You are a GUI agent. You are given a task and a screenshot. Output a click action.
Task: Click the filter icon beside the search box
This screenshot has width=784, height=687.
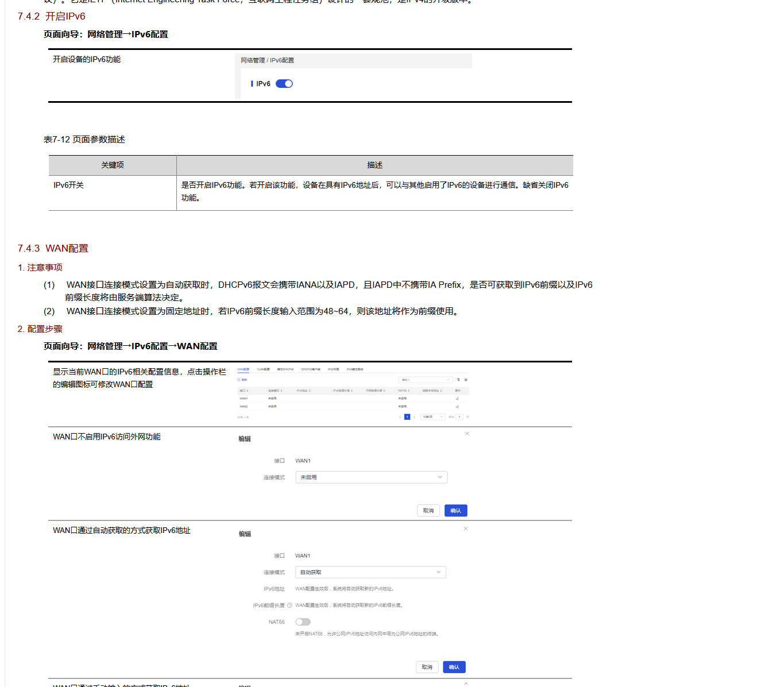458,380
